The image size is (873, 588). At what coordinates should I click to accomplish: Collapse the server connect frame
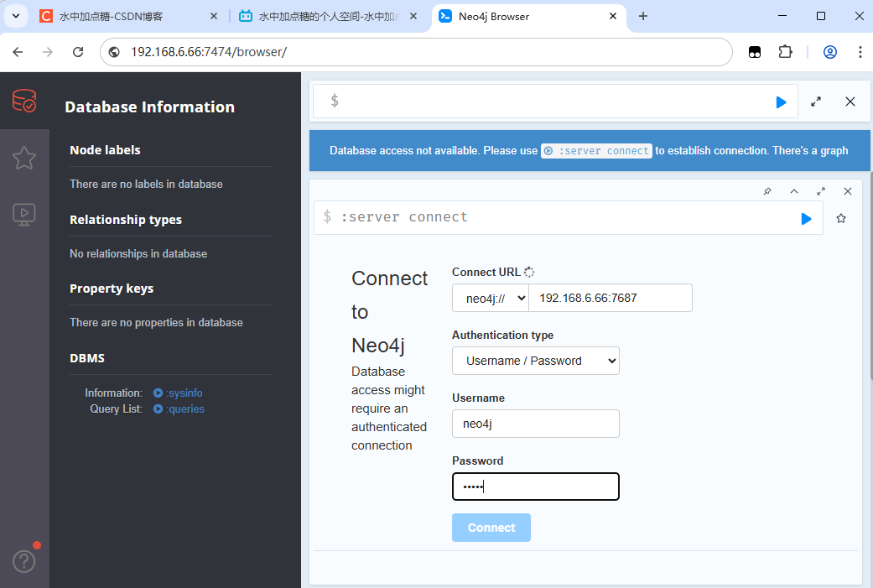coord(794,191)
